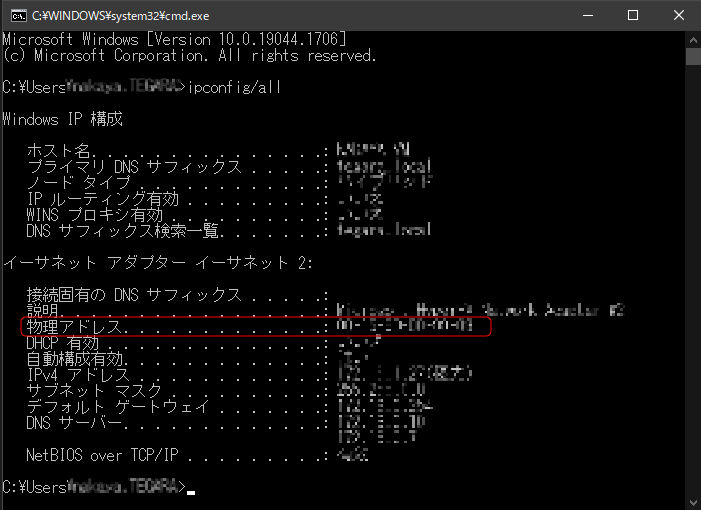Click the MAC address value in red box
Screen dimensions: 701x510
tap(405, 327)
